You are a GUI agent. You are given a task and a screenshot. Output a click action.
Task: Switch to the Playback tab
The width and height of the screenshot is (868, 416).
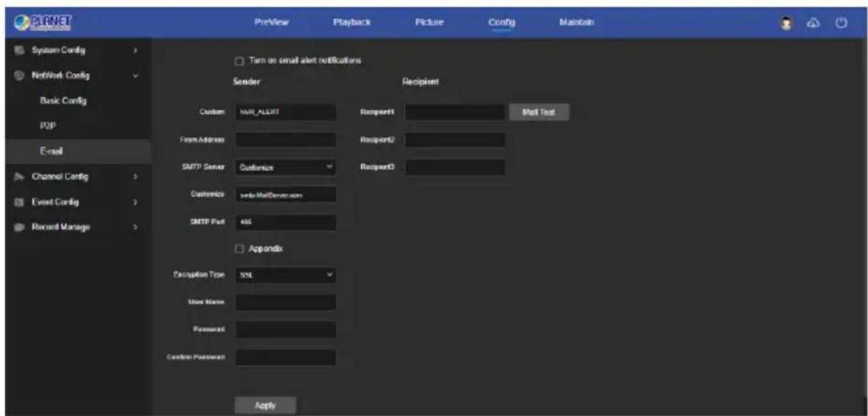coord(353,22)
